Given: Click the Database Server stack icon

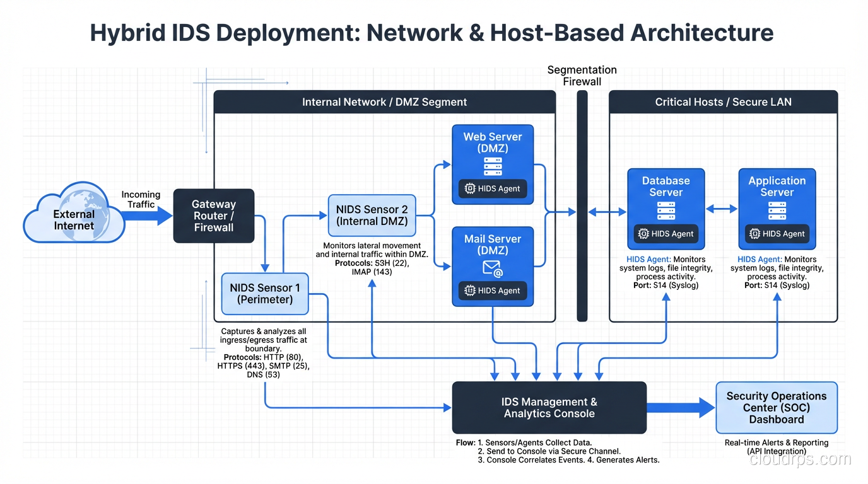Looking at the screenshot, I should (x=665, y=210).
